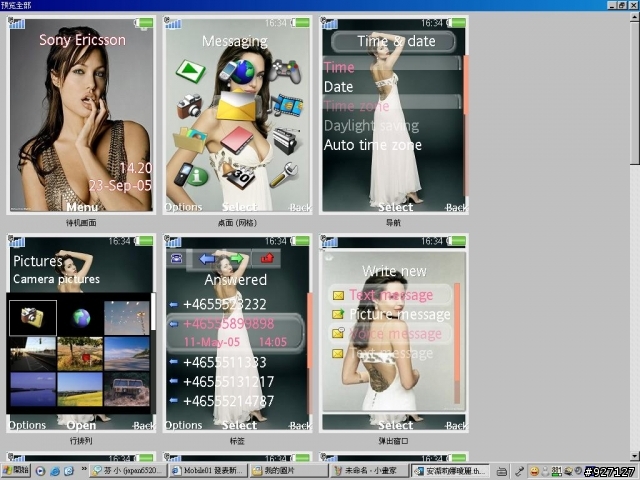Viewport: 640px width, 480px height.
Task: Click the smiley face system tray icon
Action: pyautogui.click(x=534, y=471)
